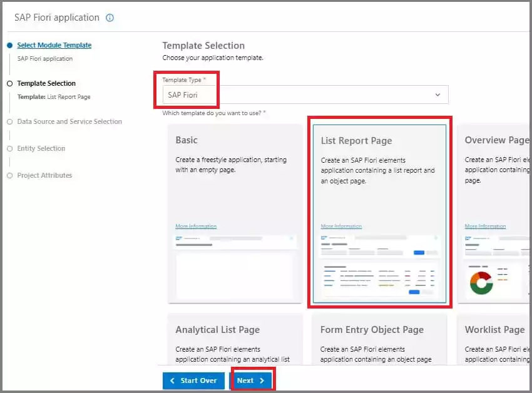
Task: Select the Data Source and Service Selection step
Action: coord(69,121)
